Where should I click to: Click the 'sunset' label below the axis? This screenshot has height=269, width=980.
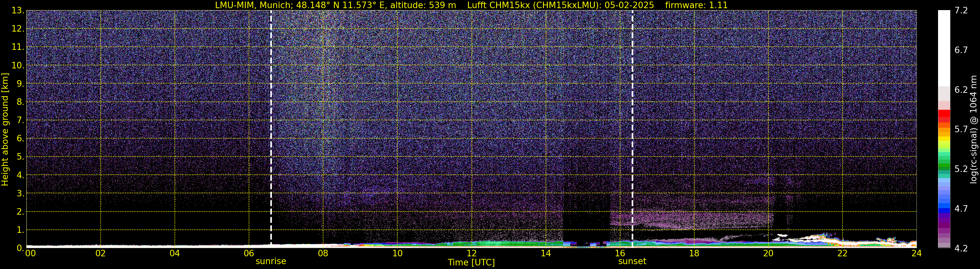point(632,261)
